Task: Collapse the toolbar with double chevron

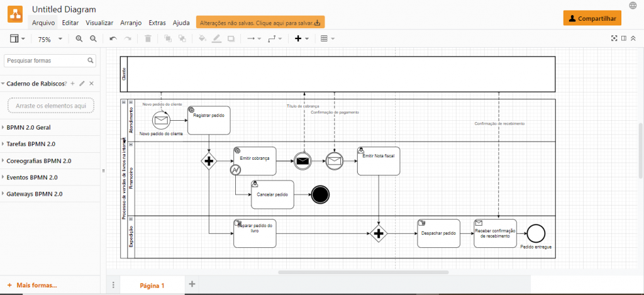Action: pyautogui.click(x=634, y=38)
